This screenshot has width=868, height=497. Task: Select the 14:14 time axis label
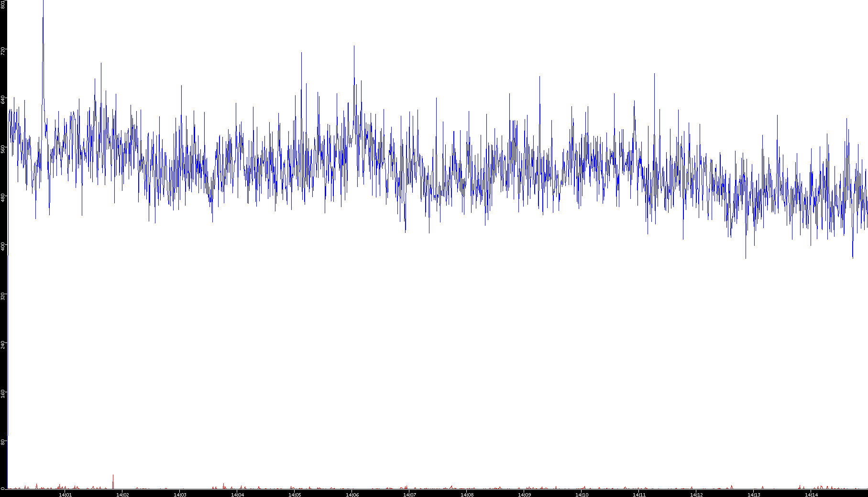coord(811,494)
